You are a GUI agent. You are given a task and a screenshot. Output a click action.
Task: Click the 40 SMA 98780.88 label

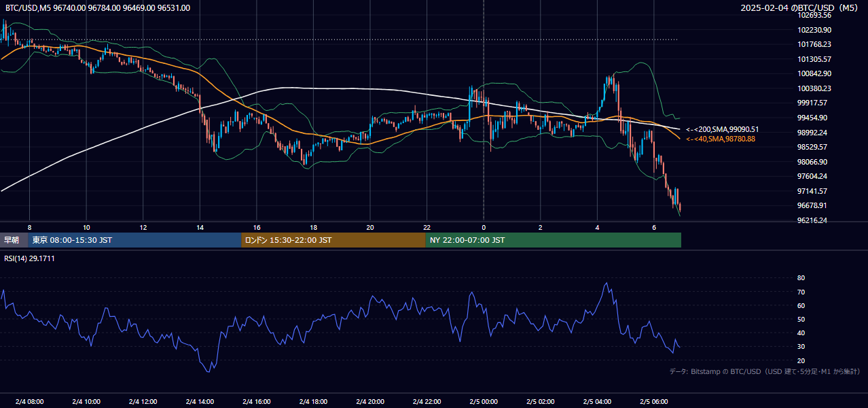[720, 139]
